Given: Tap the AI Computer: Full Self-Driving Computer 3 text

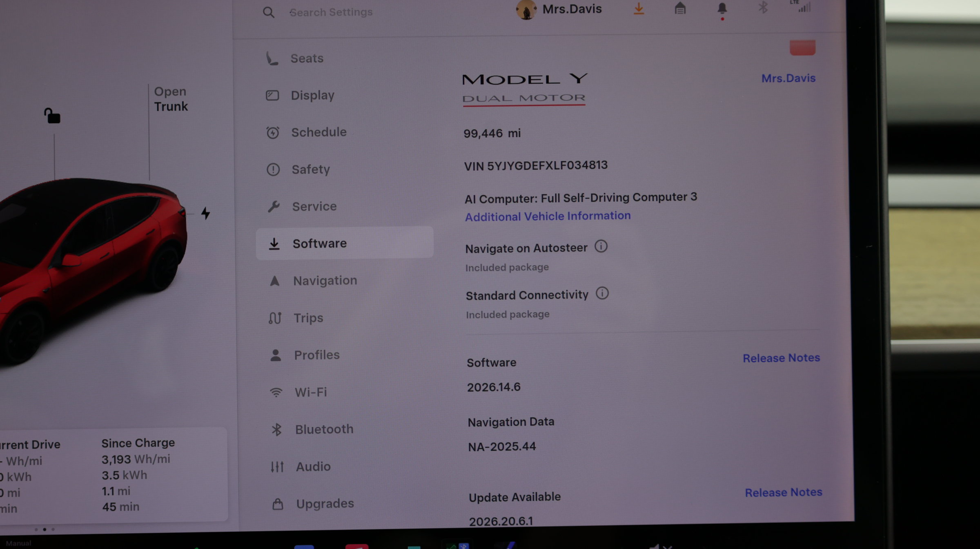Looking at the screenshot, I should coord(581,198).
